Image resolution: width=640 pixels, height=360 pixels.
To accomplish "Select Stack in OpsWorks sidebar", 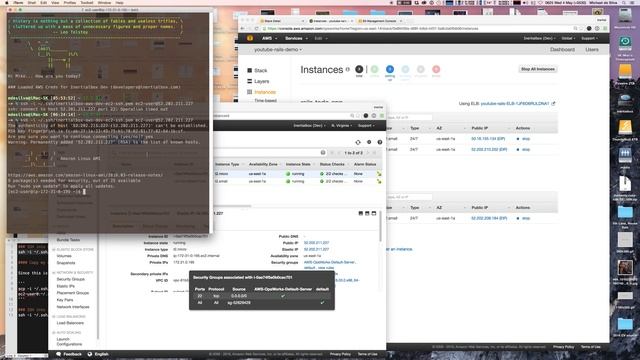I will (x=257, y=71).
